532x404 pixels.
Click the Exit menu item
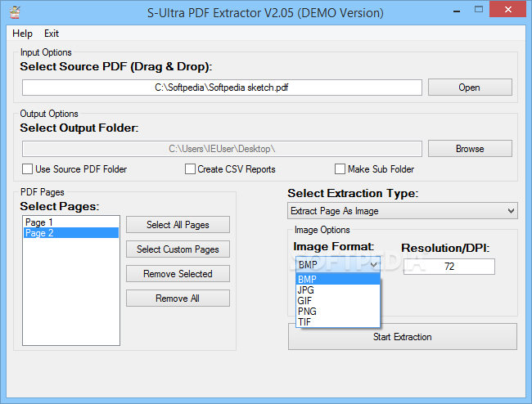(52, 34)
